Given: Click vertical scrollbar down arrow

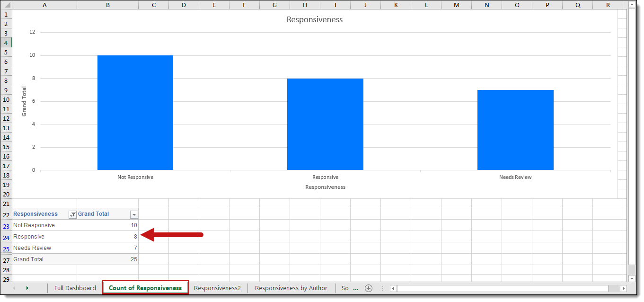Looking at the screenshot, I should pos(632,278).
